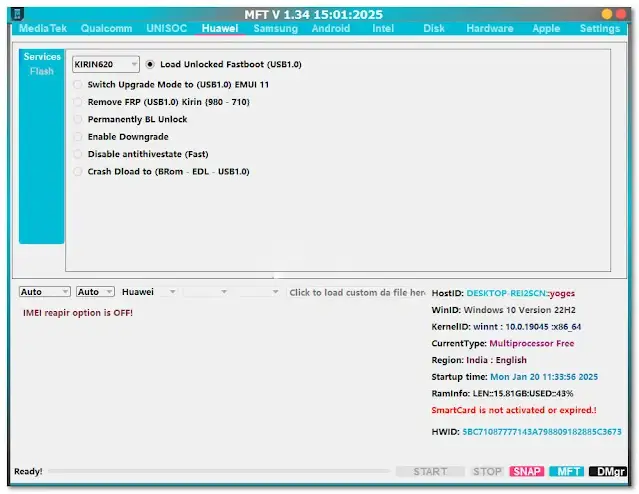This screenshot has width=639, height=494.
Task: Switch to the Hardware tab
Action: [490, 28]
